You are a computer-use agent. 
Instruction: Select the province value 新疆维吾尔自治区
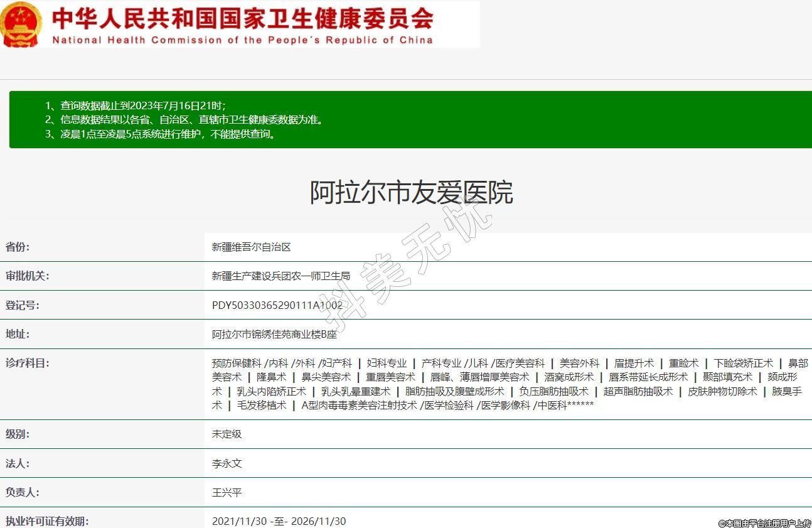pos(251,247)
